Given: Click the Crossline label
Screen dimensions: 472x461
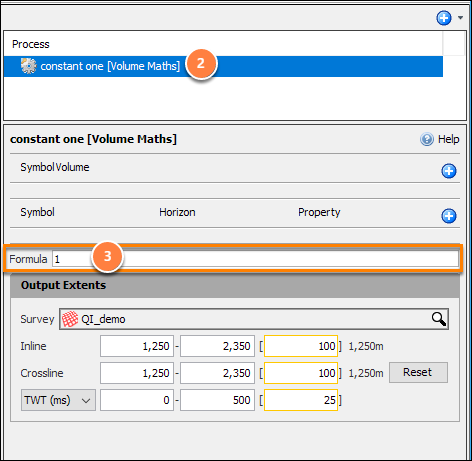Looking at the screenshot, I should pyautogui.click(x=42, y=373).
